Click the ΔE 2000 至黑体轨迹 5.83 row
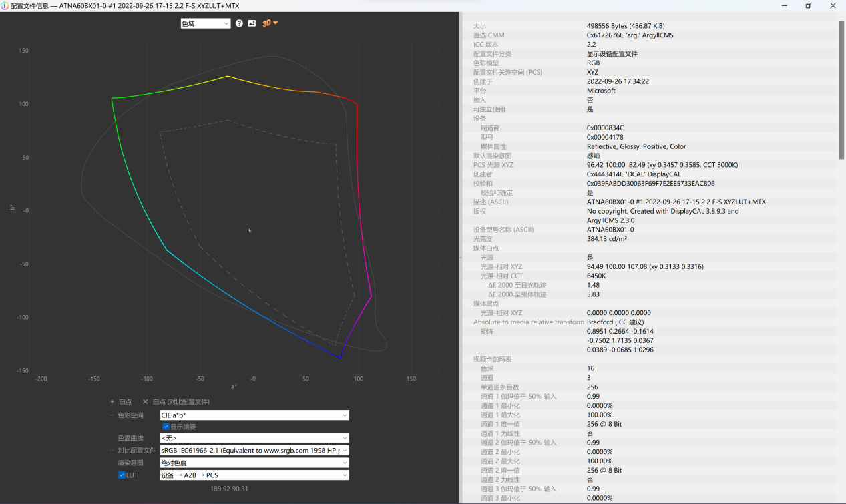846x504 pixels. point(649,294)
